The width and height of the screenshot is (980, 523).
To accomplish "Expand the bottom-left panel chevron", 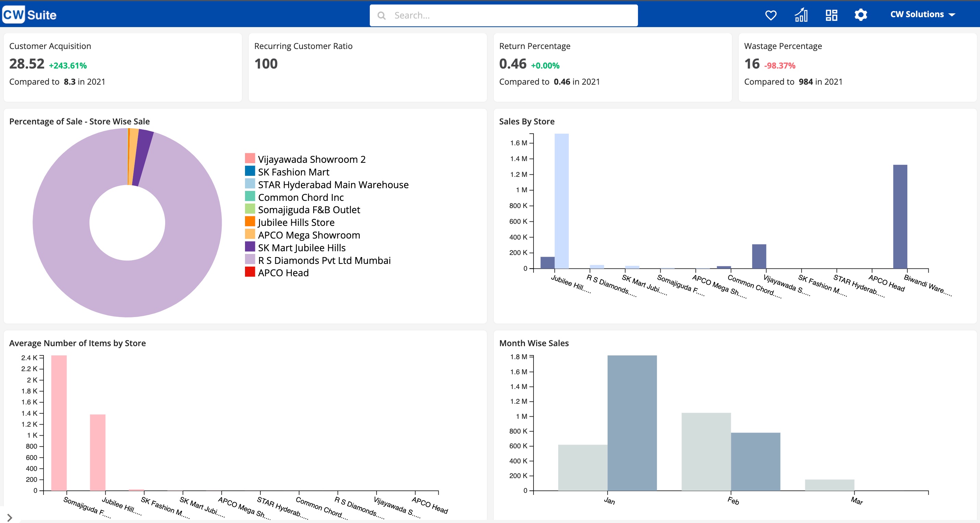I will [10, 517].
